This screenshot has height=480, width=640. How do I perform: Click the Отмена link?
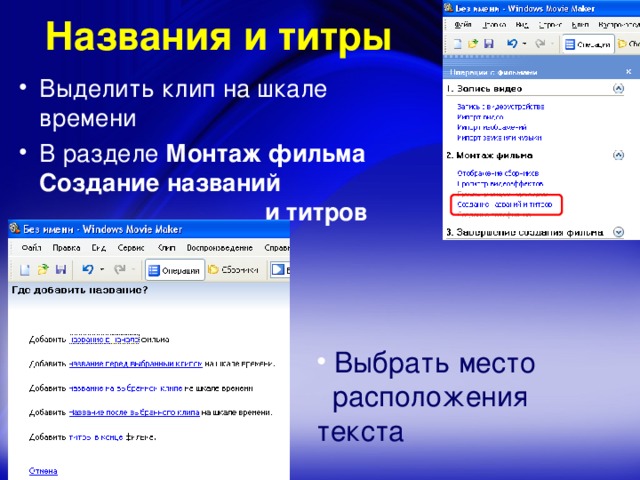(43, 471)
